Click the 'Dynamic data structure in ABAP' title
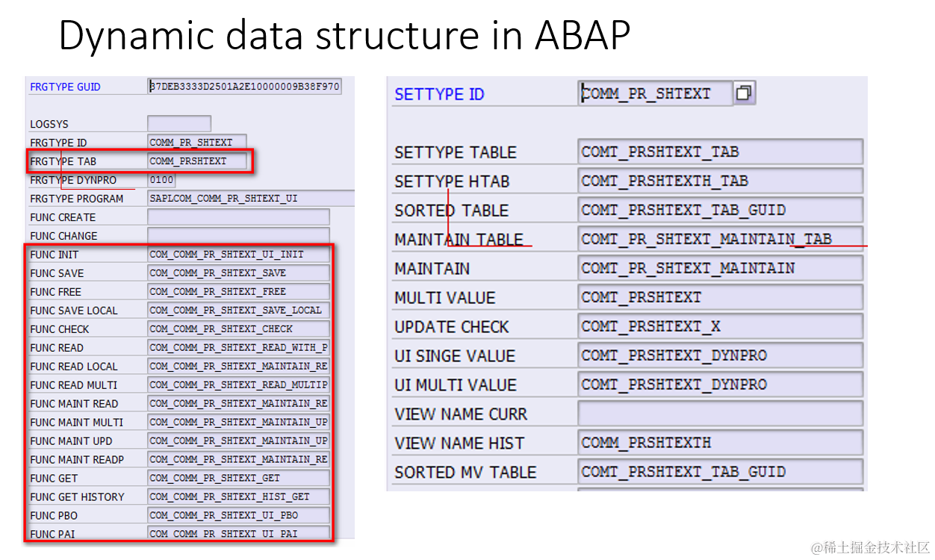The width and height of the screenshot is (935, 560). [344, 35]
